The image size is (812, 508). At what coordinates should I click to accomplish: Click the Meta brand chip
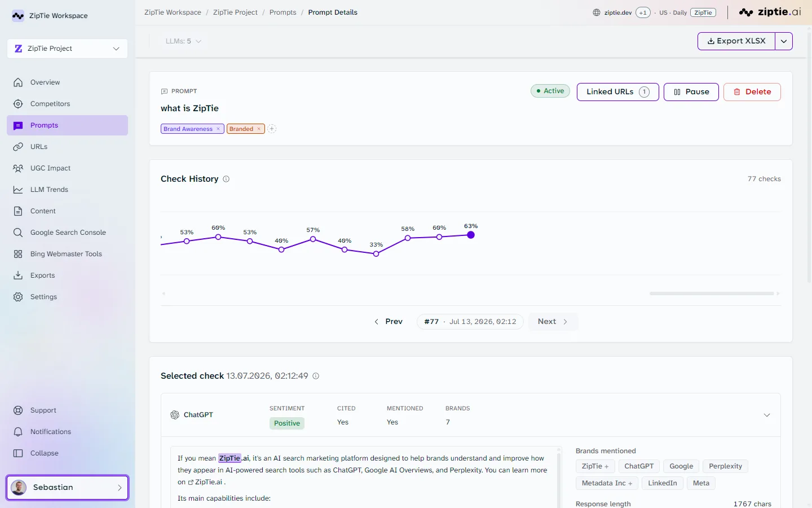pyautogui.click(x=701, y=483)
